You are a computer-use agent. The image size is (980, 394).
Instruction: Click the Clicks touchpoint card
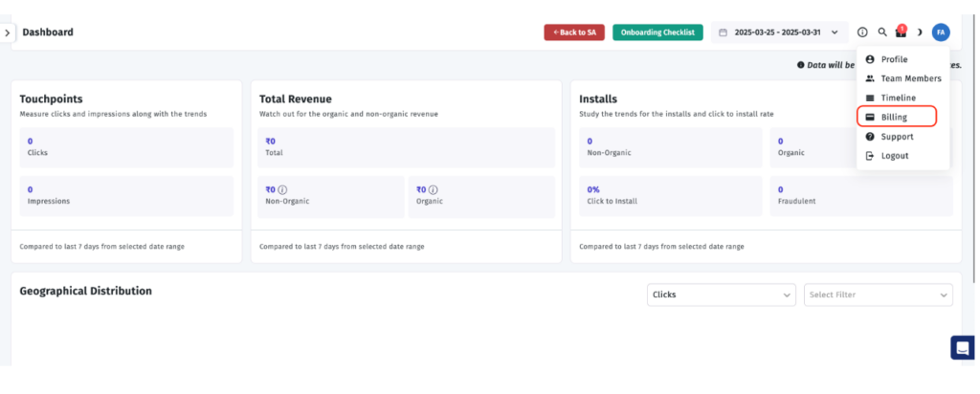click(127, 147)
